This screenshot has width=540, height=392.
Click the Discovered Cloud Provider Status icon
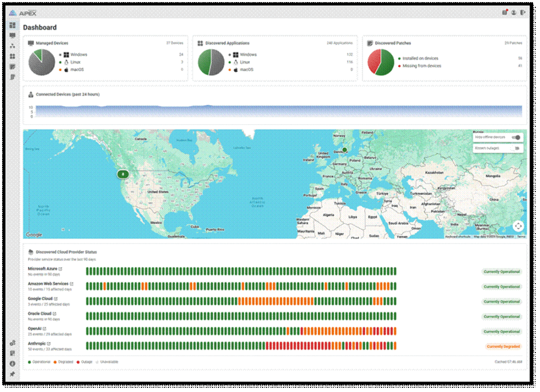coord(31,252)
